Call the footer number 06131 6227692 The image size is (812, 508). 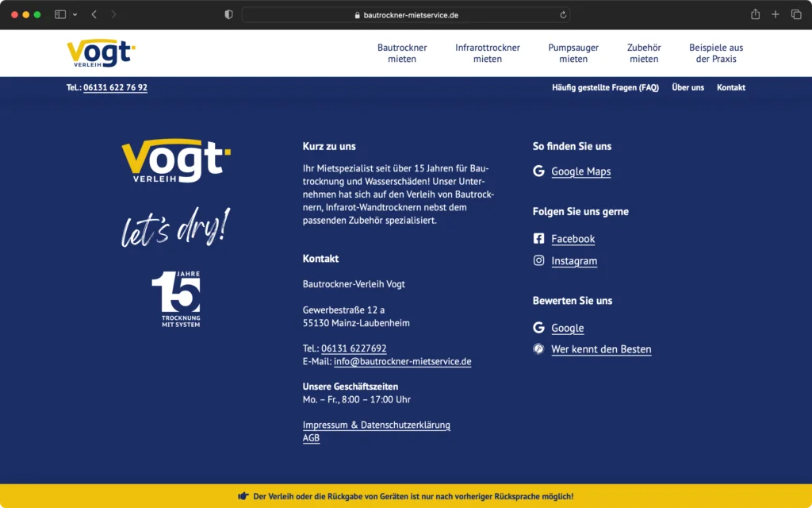pos(354,348)
